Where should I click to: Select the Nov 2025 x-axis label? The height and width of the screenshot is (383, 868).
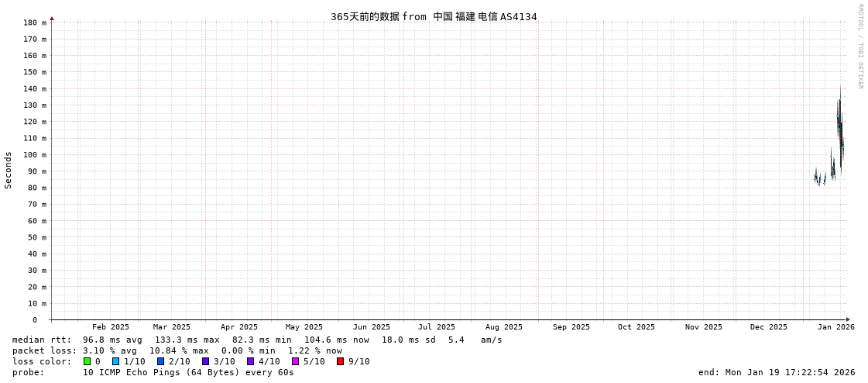(x=704, y=327)
